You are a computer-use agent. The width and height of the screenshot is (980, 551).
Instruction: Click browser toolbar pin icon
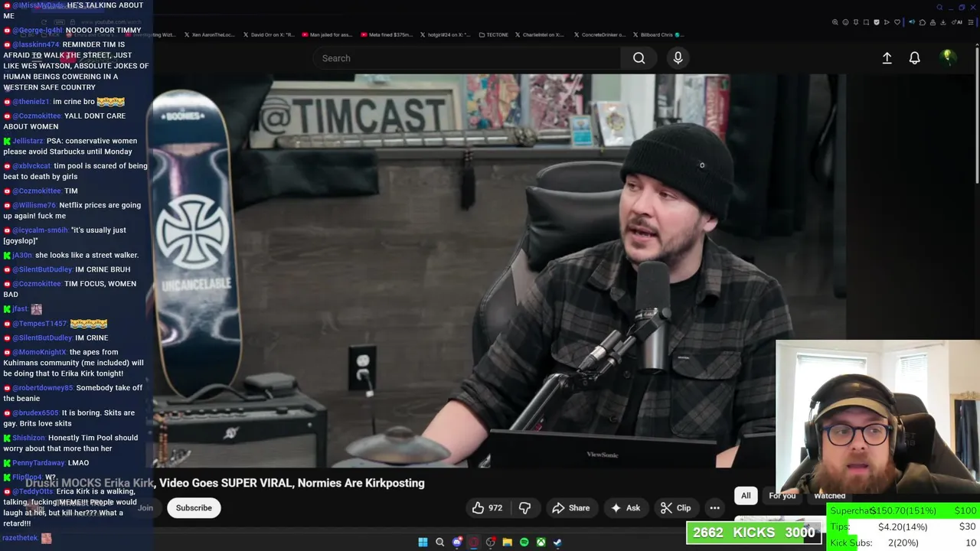click(x=856, y=22)
